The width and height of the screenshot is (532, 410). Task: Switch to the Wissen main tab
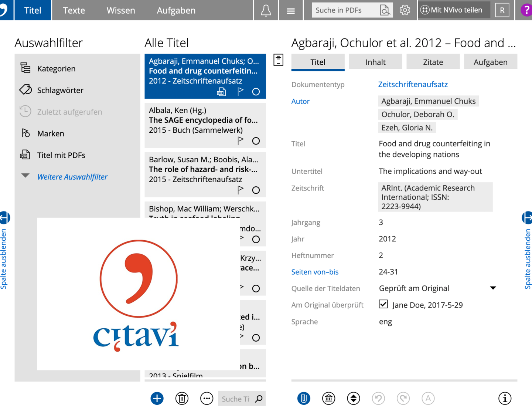pos(121,10)
